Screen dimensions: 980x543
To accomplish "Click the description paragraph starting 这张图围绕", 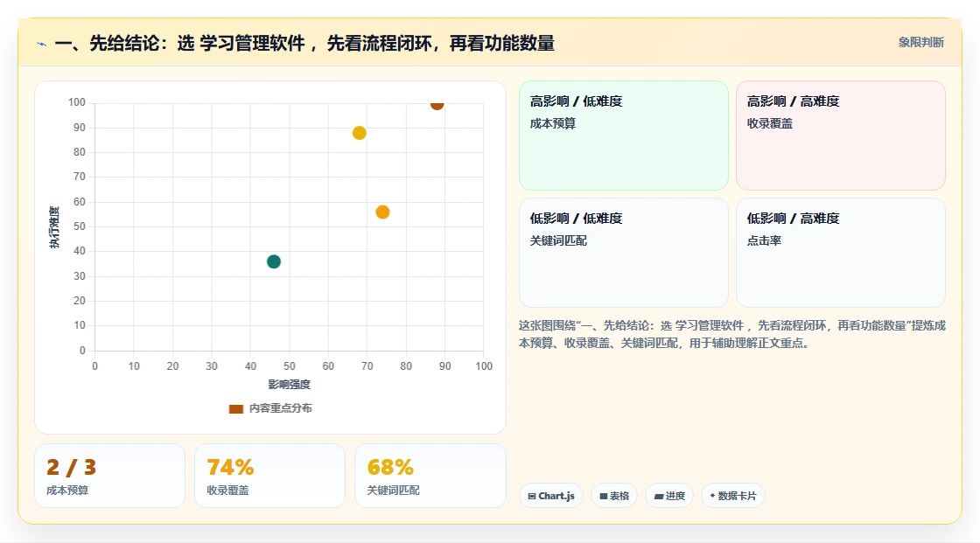I will click(731, 334).
